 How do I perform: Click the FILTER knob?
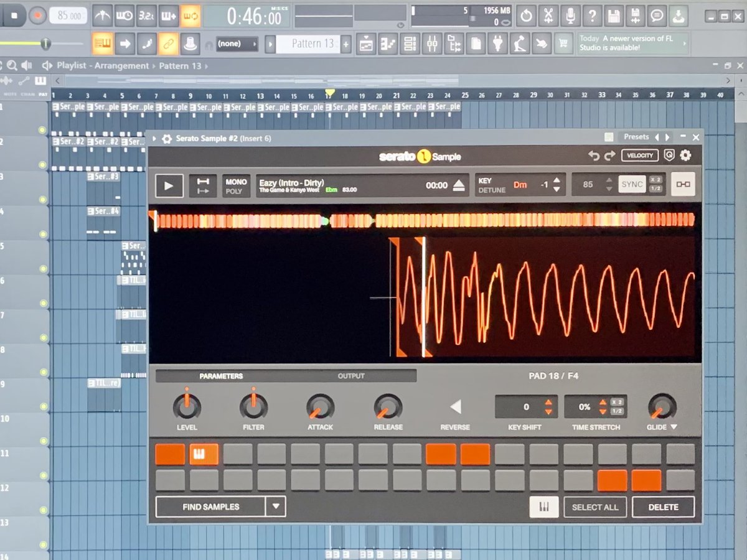coord(253,407)
